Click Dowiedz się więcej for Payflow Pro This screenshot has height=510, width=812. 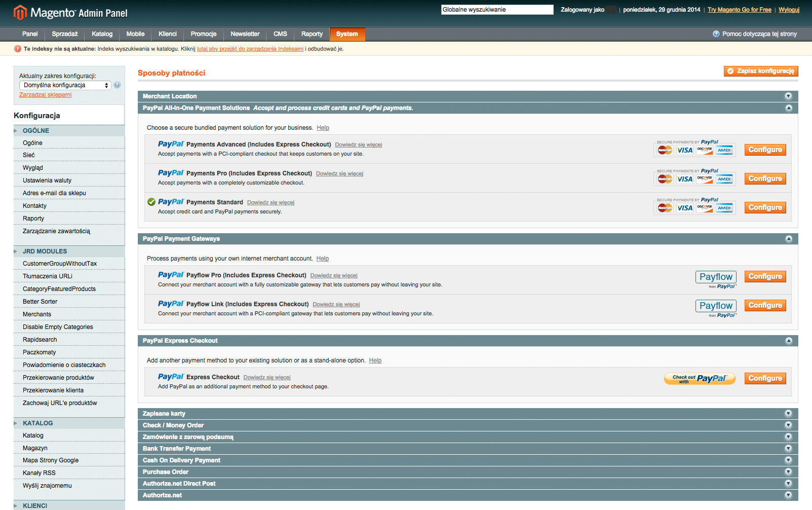point(334,276)
